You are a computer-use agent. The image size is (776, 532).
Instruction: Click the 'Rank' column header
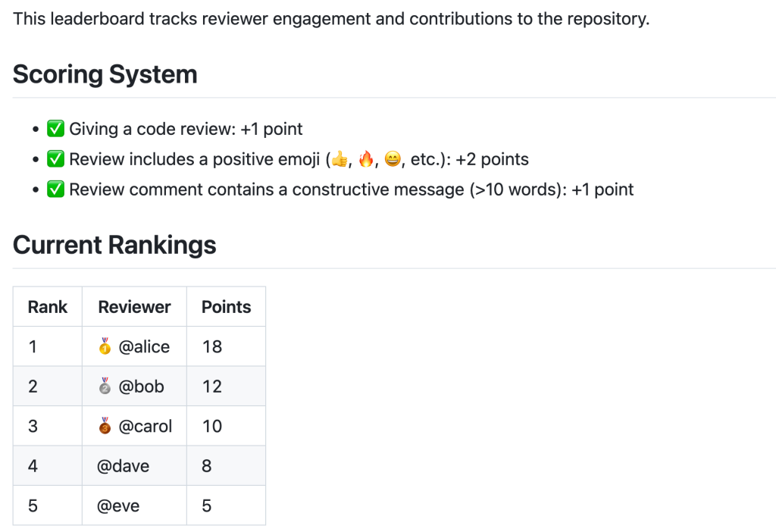tap(47, 307)
